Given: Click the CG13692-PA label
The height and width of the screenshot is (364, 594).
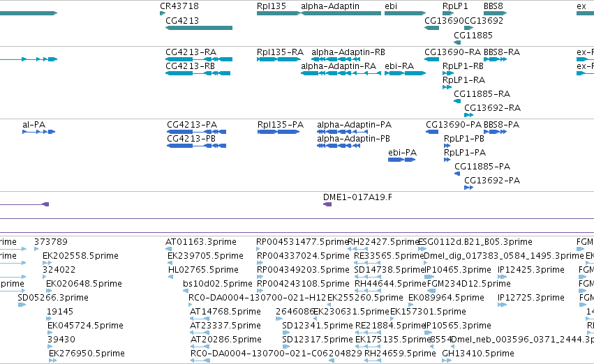Looking at the screenshot, I should [492, 181].
